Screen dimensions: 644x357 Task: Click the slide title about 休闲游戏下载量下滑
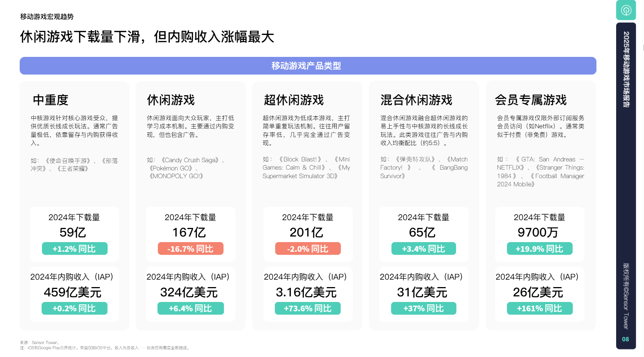click(147, 37)
